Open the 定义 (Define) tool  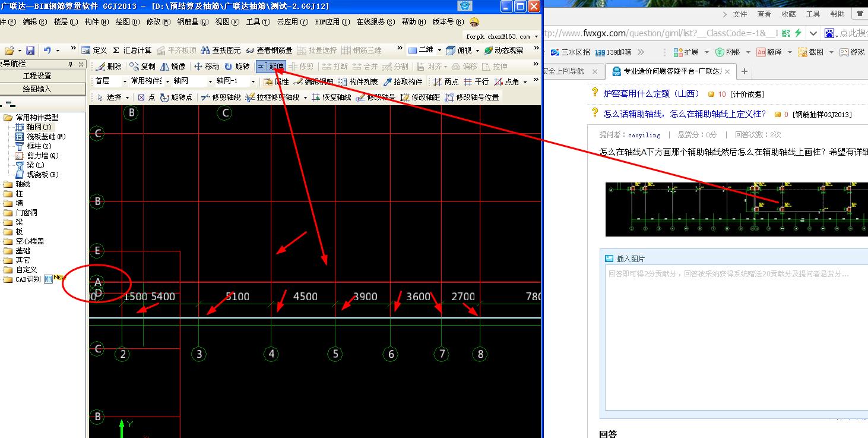click(x=95, y=51)
